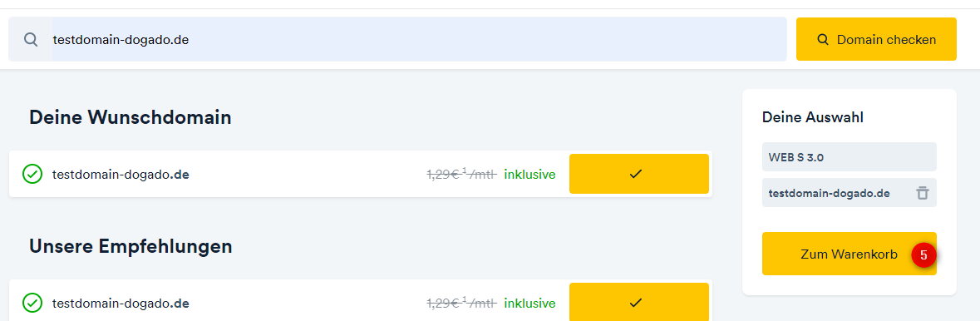
Task: Click green availability check icon under Wunschdomain
Action: coord(32,174)
